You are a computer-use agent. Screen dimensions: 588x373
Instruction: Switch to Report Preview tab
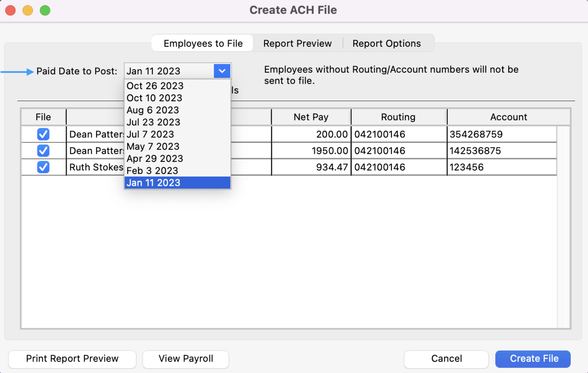click(x=297, y=43)
